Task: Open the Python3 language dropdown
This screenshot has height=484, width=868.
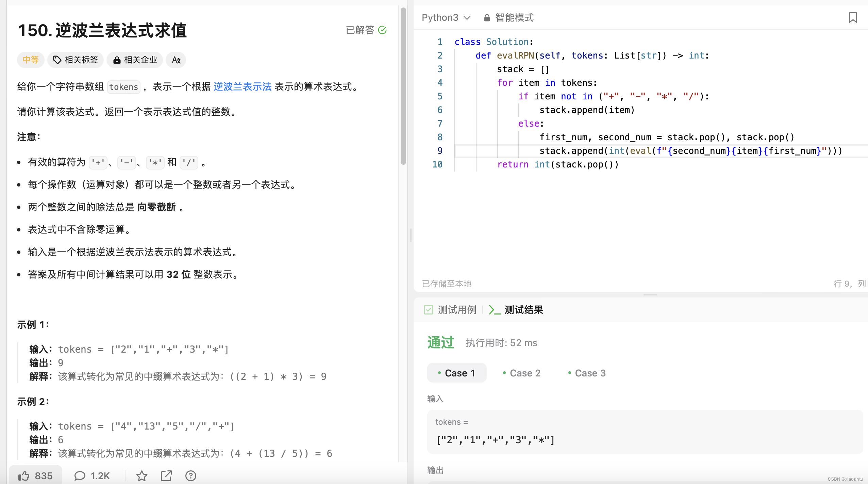Action: coord(446,17)
